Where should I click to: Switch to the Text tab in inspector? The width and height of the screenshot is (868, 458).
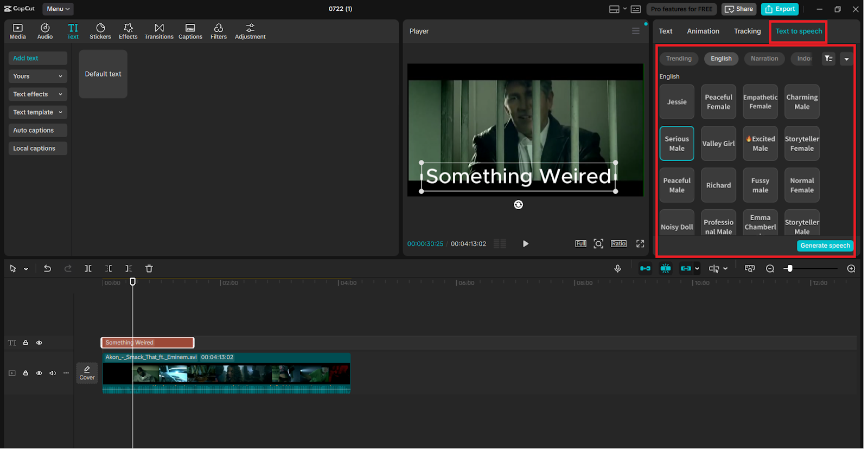(x=666, y=31)
